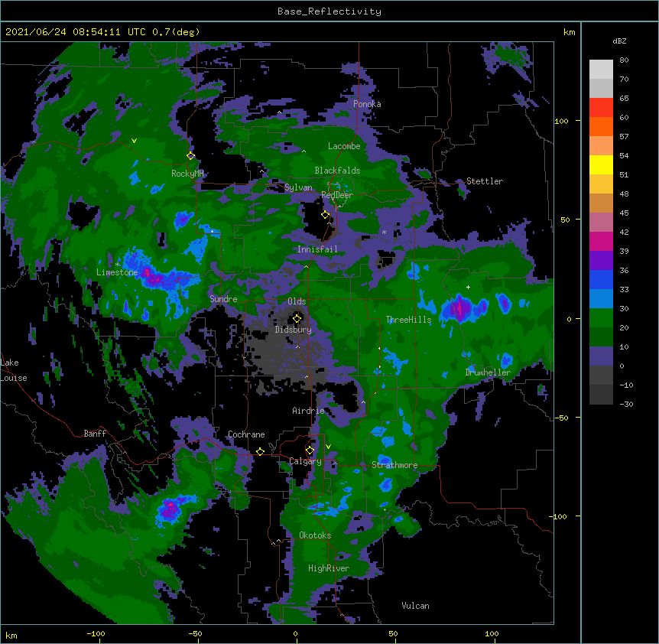
Task: Click the Vulcan label
Action: pyautogui.click(x=415, y=606)
